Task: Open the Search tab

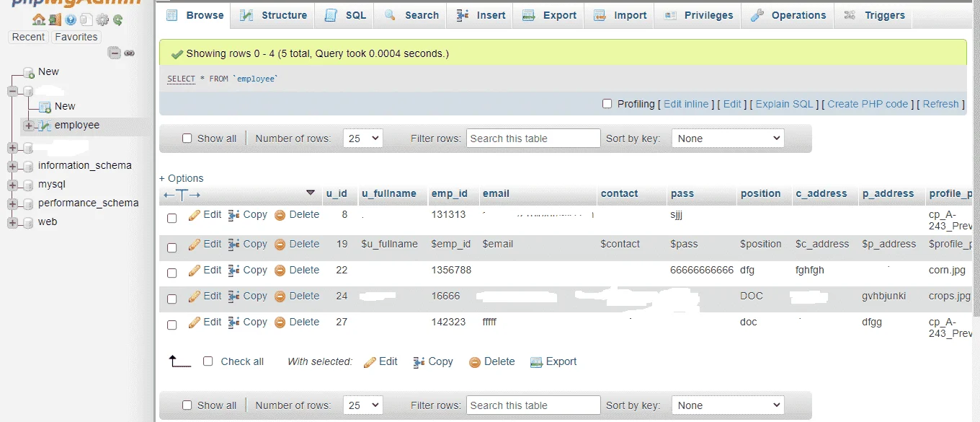Action: point(411,15)
